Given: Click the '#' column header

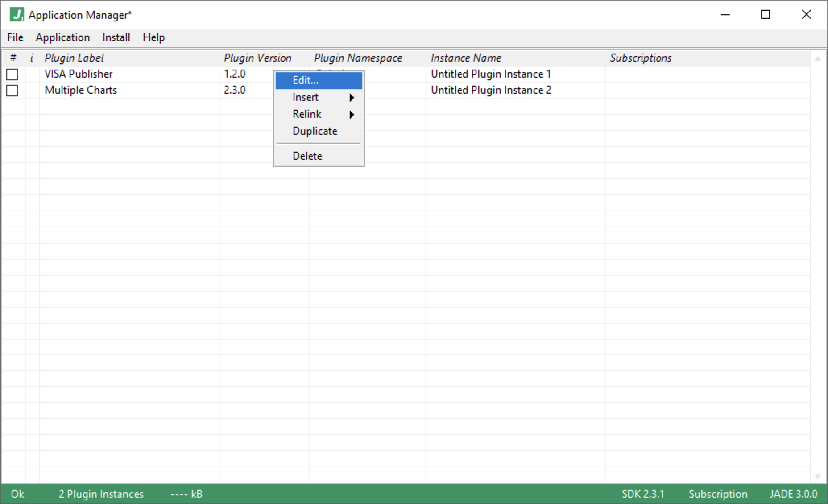Looking at the screenshot, I should [x=14, y=58].
